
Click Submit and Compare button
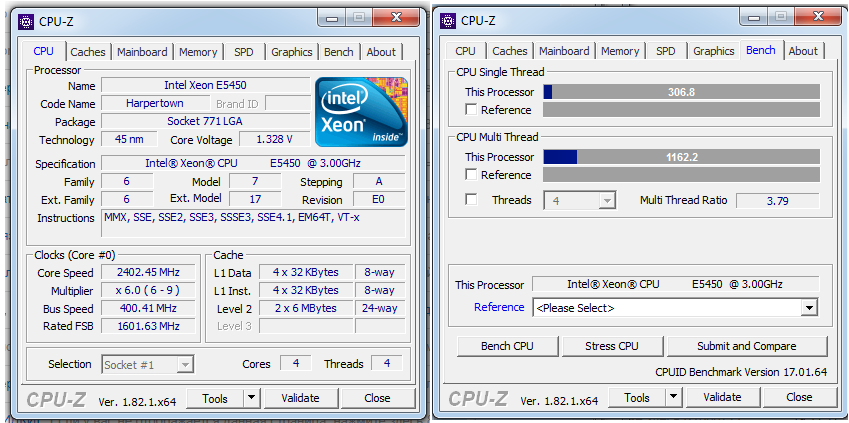pos(747,346)
